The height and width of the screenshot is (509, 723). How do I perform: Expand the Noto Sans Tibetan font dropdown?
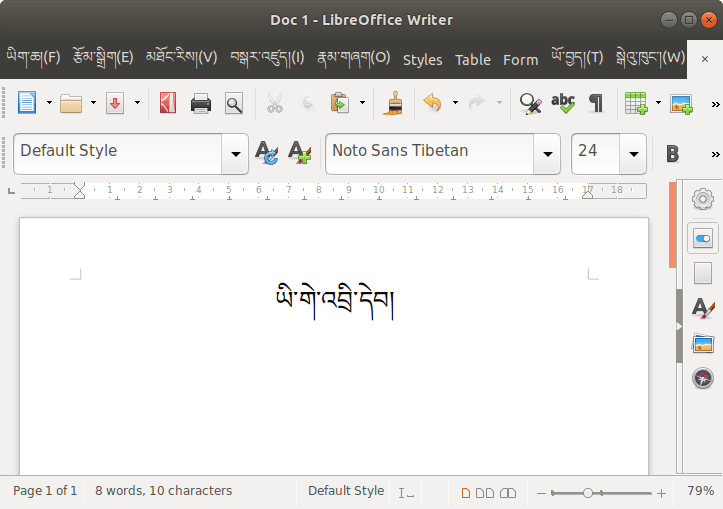click(547, 154)
